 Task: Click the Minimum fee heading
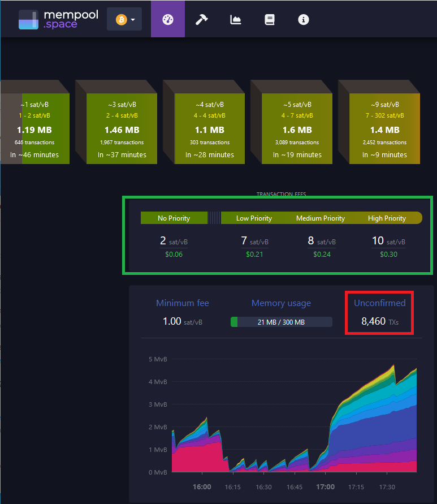[183, 303]
